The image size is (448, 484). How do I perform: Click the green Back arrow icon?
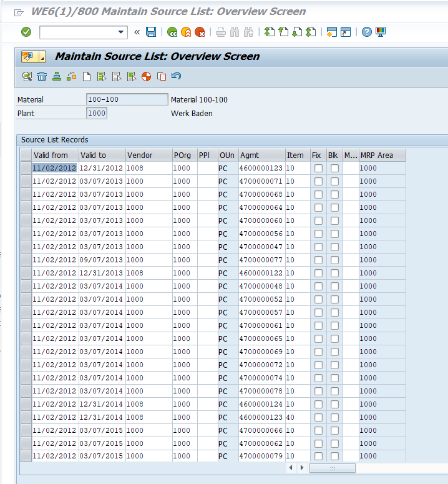(172, 32)
